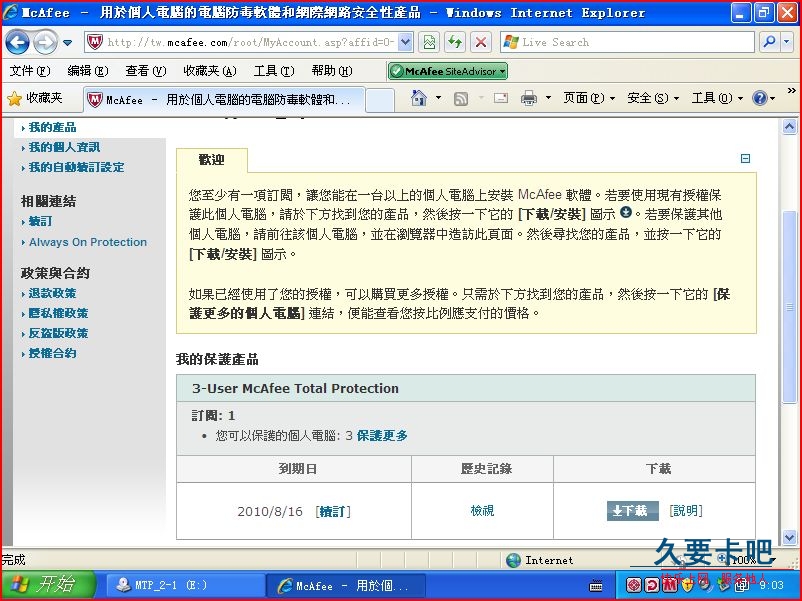
Task: Click the blue Help question mark icon
Action: coord(760,98)
